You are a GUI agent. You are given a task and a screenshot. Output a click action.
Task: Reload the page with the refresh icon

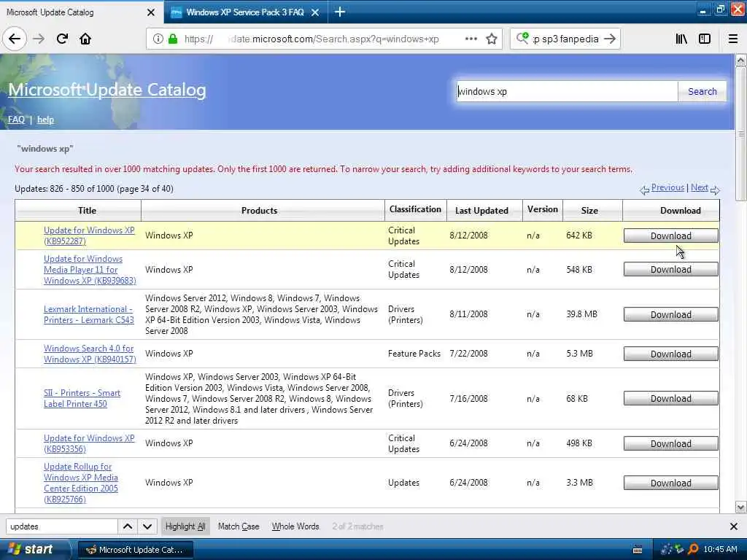pyautogui.click(x=62, y=39)
